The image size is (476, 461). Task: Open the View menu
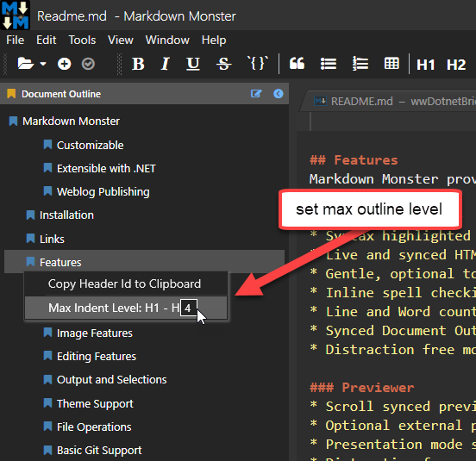click(x=121, y=40)
